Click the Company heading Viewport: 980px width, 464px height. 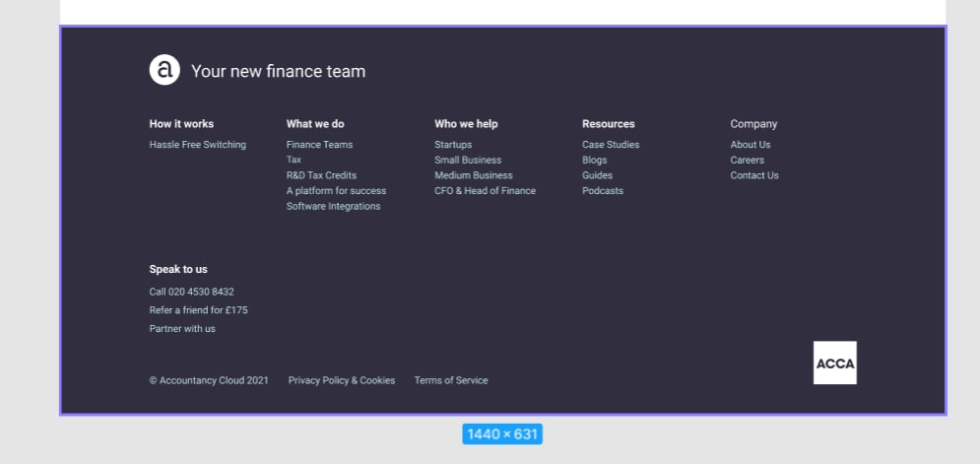pos(753,124)
